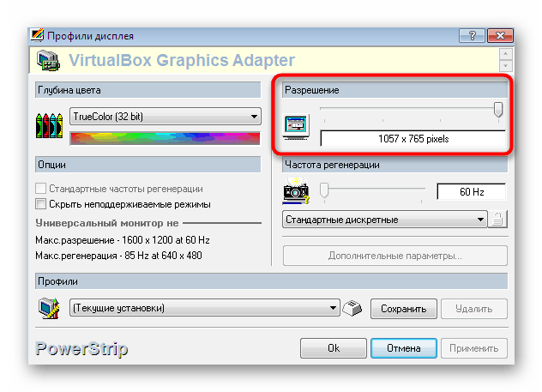Click the monitor resolution icon
This screenshot has width=542, height=392.
[x=296, y=127]
